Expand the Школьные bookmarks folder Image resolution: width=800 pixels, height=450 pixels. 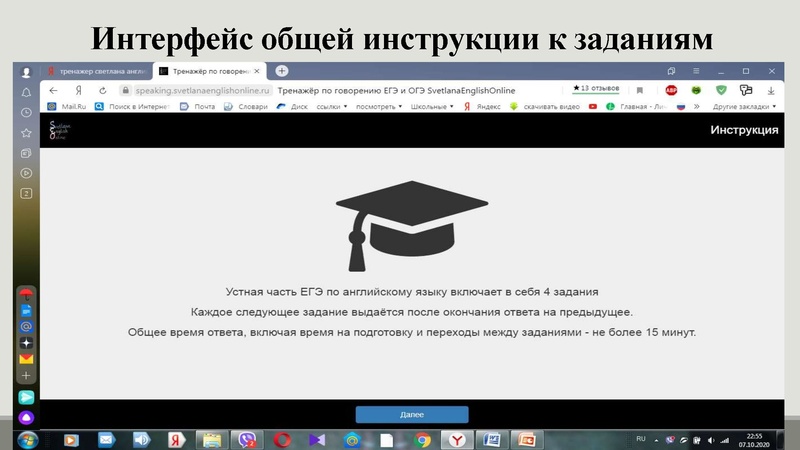(432, 107)
